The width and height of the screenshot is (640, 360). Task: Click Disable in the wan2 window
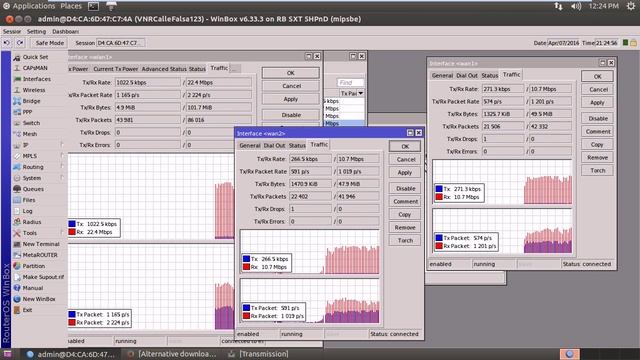[405, 189]
